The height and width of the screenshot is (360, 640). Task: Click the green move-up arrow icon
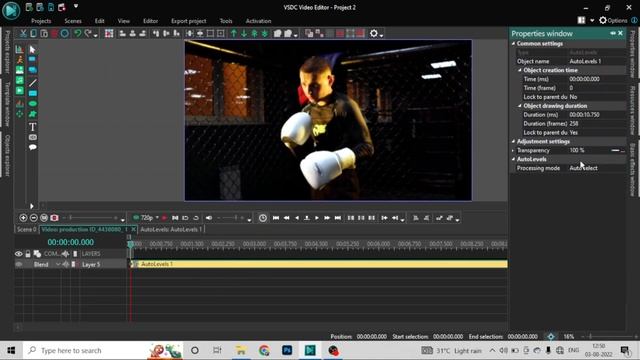tap(234, 33)
